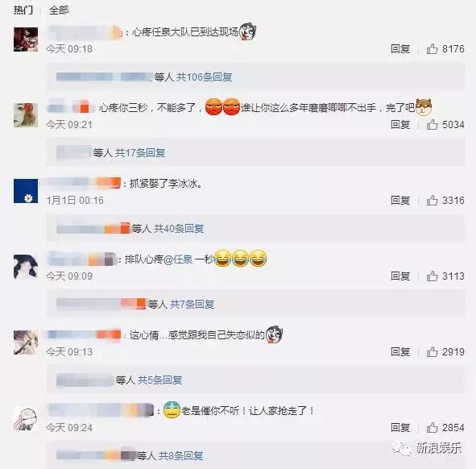Reply to the 09:18 comment

click(x=400, y=48)
